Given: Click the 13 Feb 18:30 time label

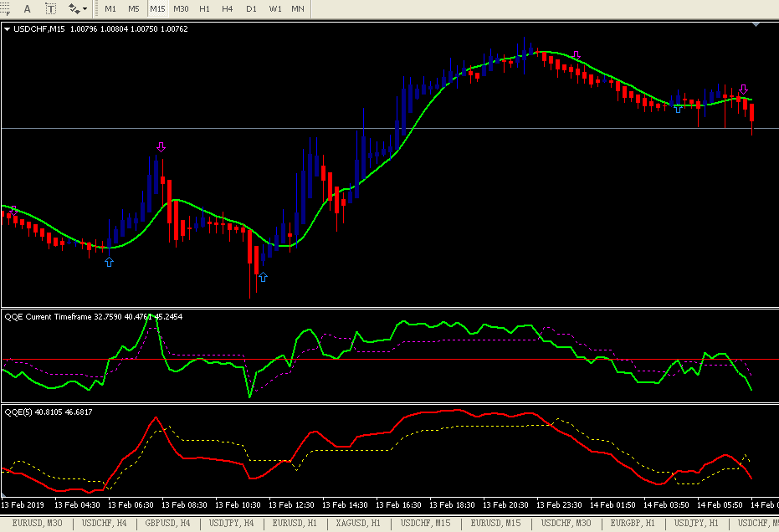Looking at the screenshot, I should coord(452,504).
